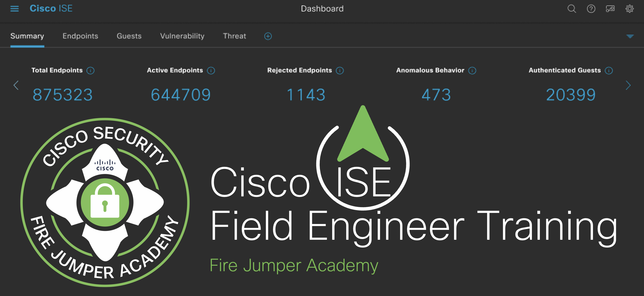644x296 pixels.
Task: Click the search magnifier icon
Action: coord(571,9)
